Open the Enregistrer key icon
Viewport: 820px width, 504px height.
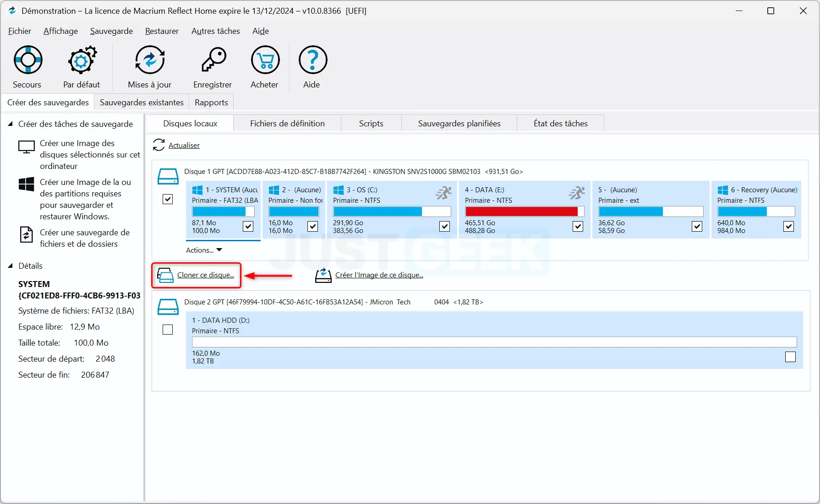click(213, 60)
